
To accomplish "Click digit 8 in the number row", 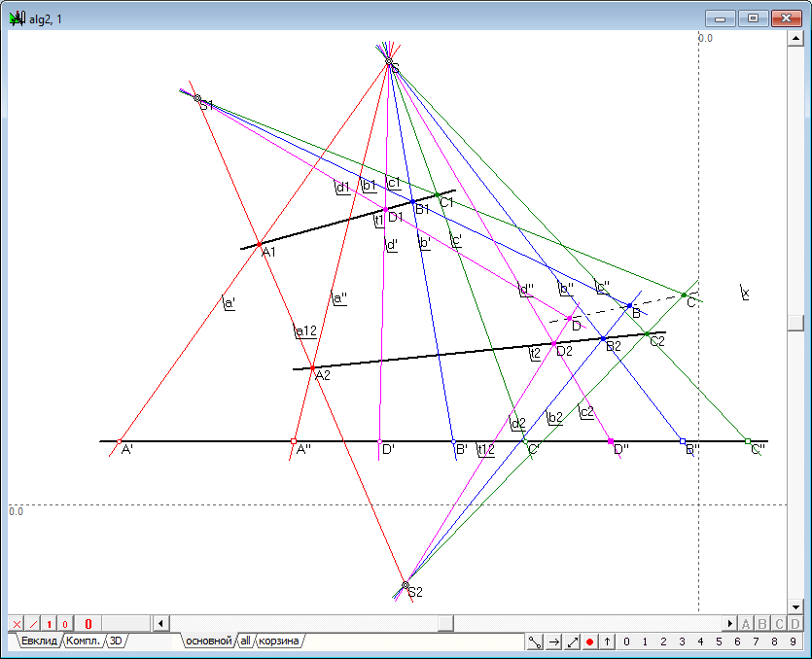I will tap(774, 642).
